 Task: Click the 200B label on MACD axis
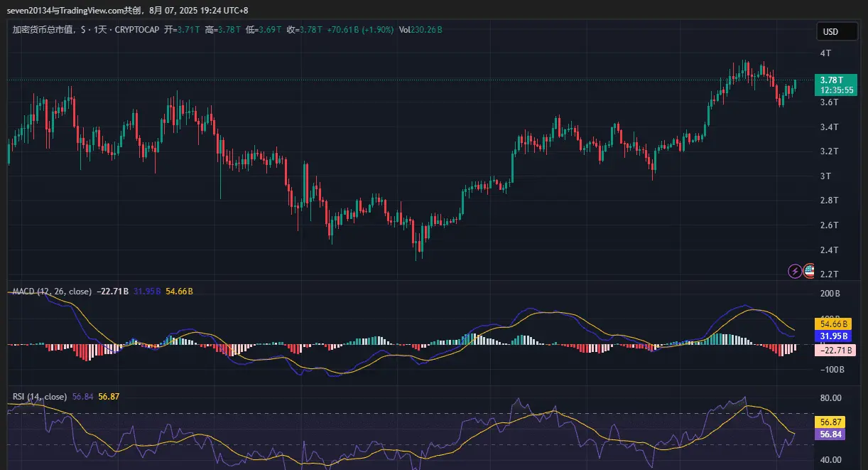click(x=830, y=294)
